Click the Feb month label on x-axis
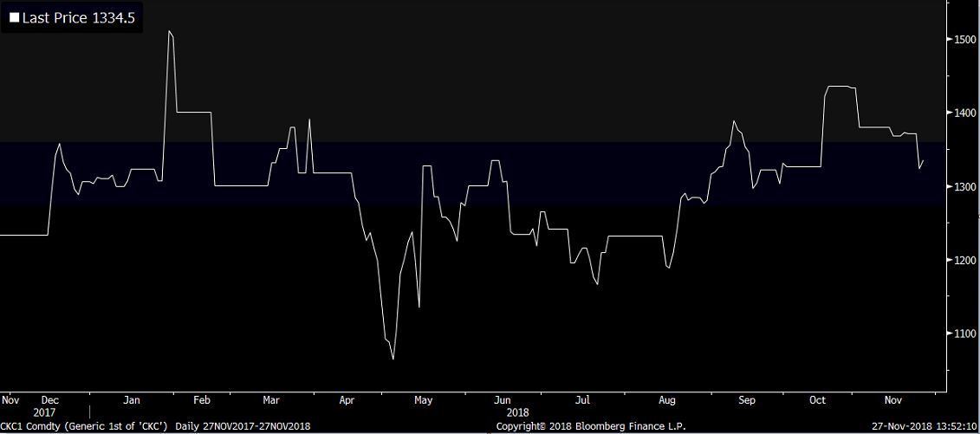Viewport: 980px width, 434px height. pos(202,400)
